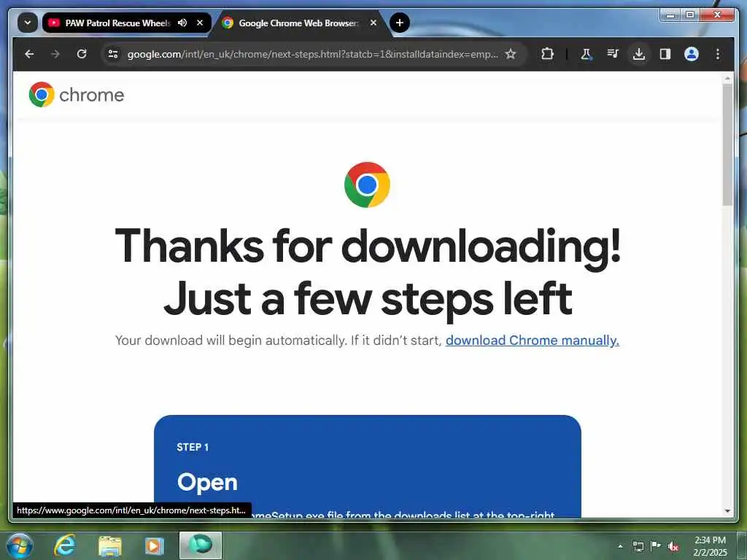This screenshot has width=747, height=560.
Task: Click the forward navigation arrow
Action: pyautogui.click(x=55, y=54)
